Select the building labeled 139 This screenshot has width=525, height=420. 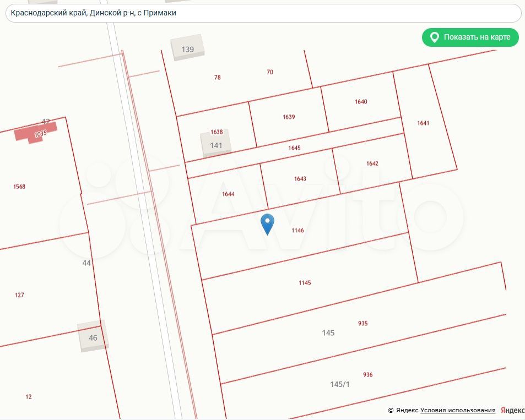pyautogui.click(x=187, y=48)
